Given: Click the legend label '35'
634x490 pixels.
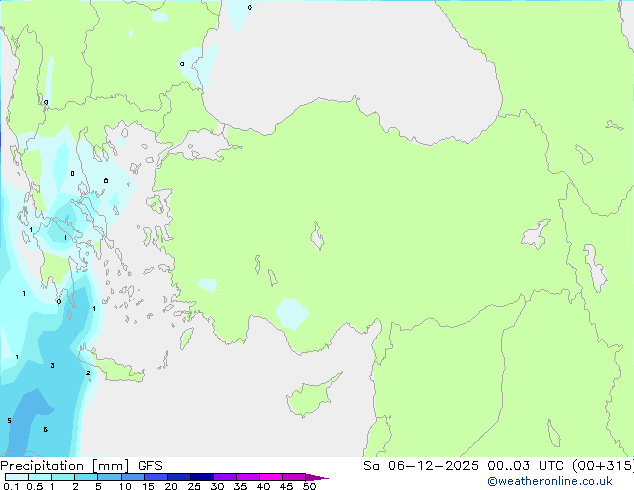Looking at the screenshot, I should tap(240, 486).
